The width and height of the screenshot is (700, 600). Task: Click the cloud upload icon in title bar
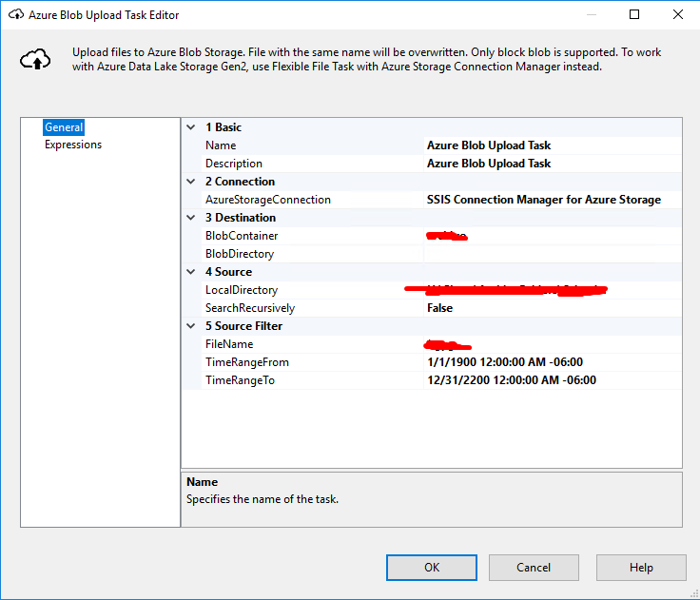pyautogui.click(x=16, y=14)
